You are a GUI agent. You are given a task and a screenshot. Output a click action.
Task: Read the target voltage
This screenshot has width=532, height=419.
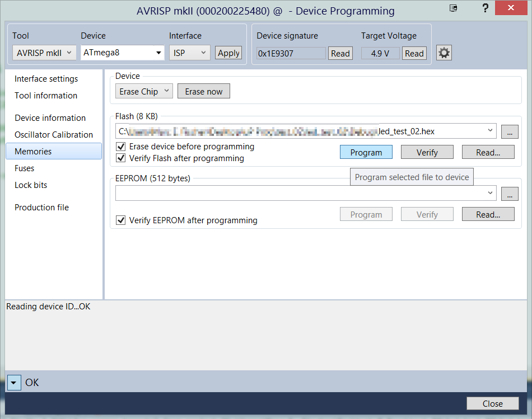click(x=414, y=53)
